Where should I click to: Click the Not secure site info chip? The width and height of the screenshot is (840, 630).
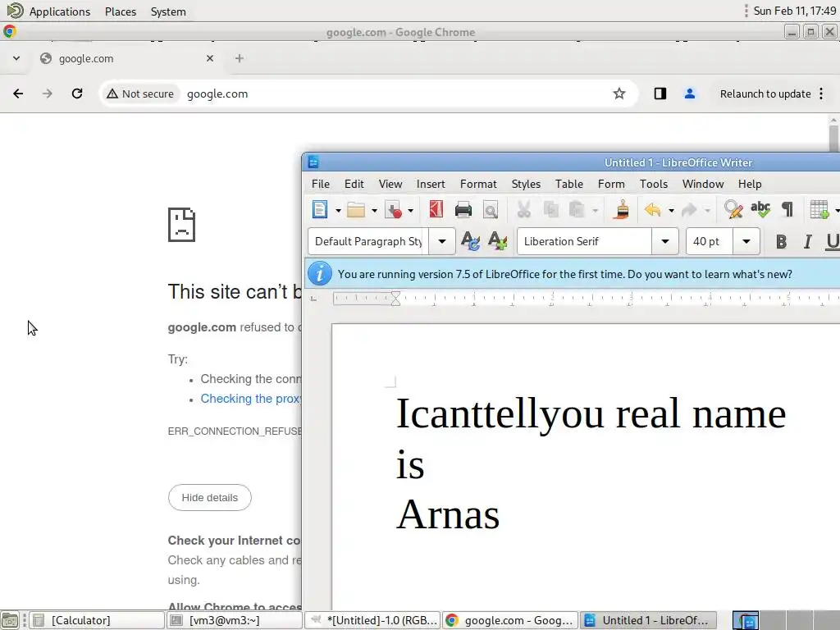pyautogui.click(x=141, y=94)
